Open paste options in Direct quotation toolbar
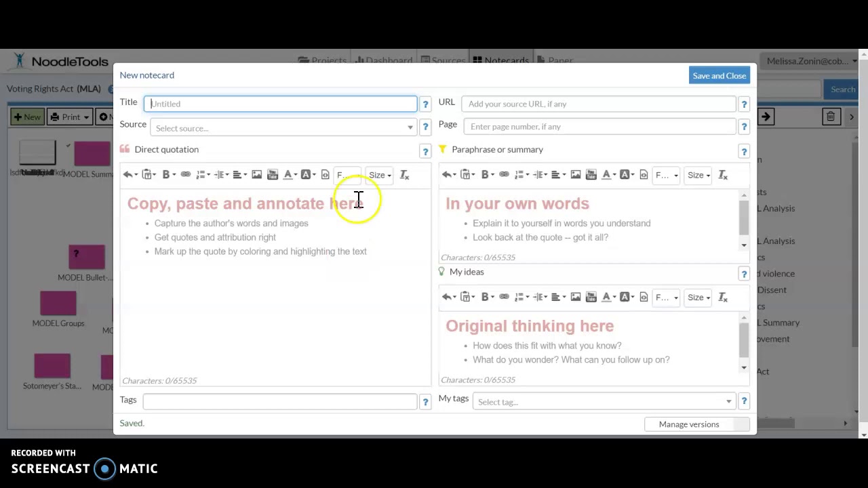This screenshot has height=488, width=868. click(147, 175)
